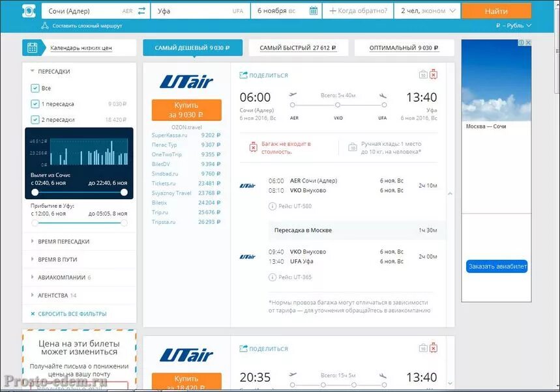Select the ОПТИМАЛЬНЫЙ tab

404,48
